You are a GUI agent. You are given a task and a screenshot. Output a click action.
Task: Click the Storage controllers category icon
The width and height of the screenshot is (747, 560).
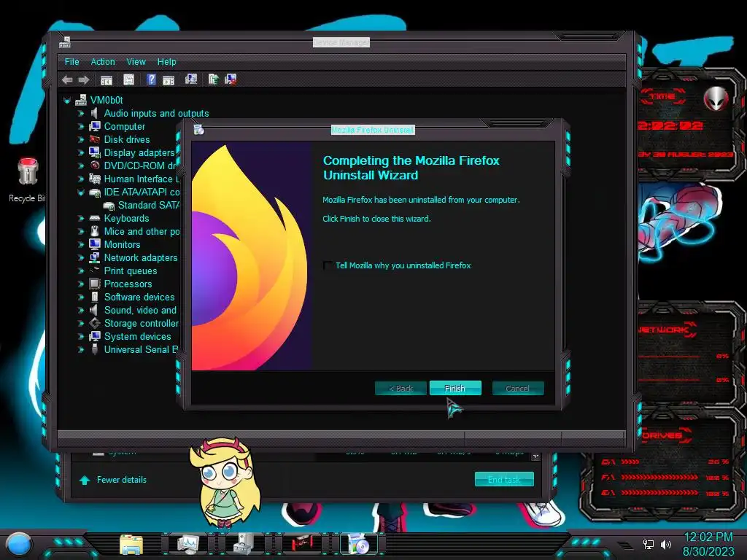tap(95, 323)
